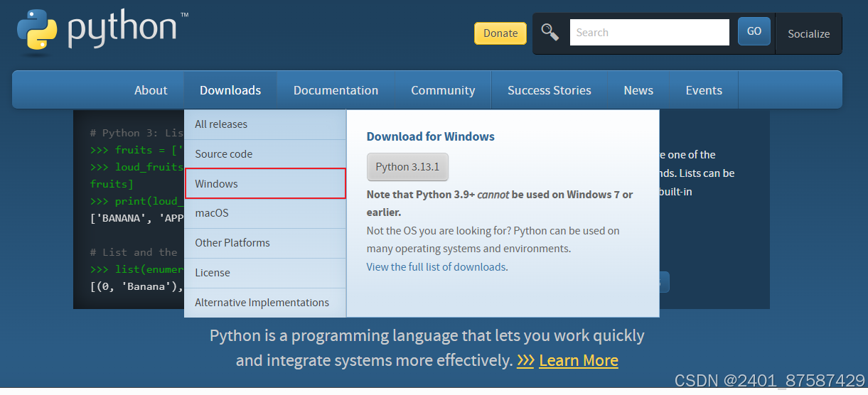868x395 pixels.
Task: Open the About menu
Action: pyautogui.click(x=151, y=90)
